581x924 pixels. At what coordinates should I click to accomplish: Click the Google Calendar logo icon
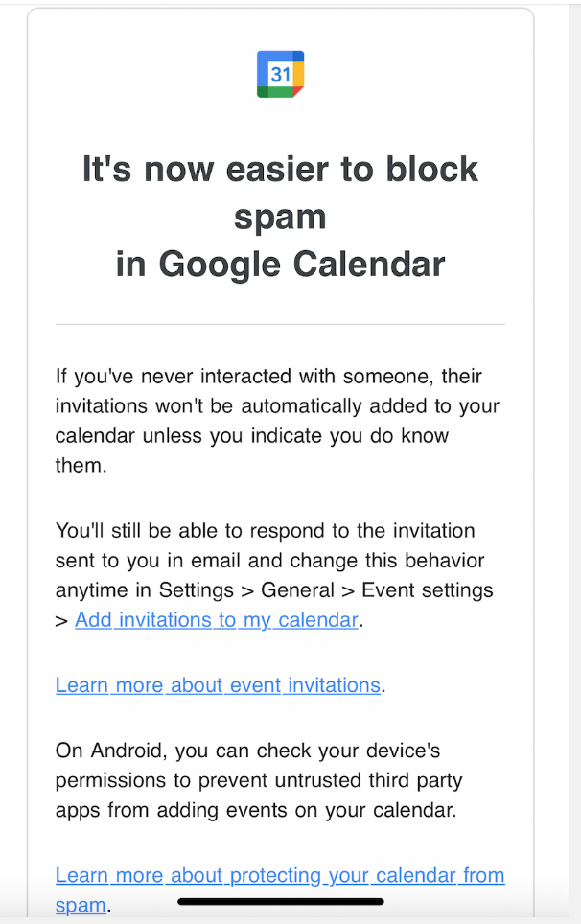pos(280,74)
